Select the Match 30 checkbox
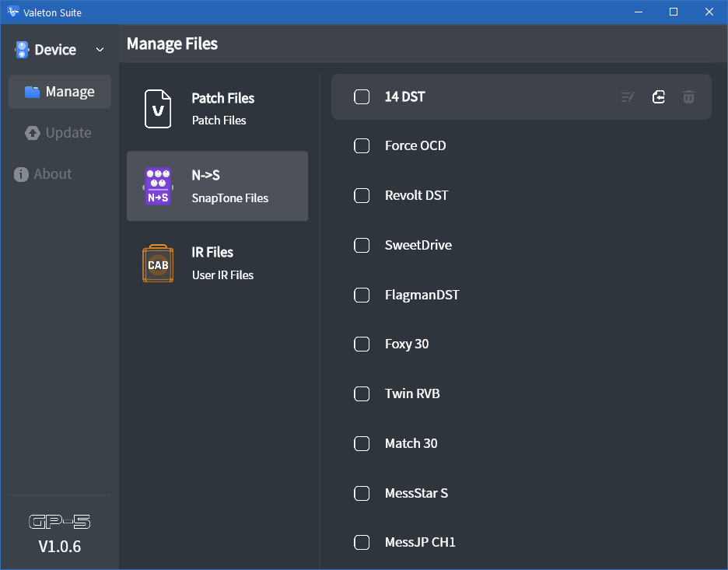 [362, 443]
